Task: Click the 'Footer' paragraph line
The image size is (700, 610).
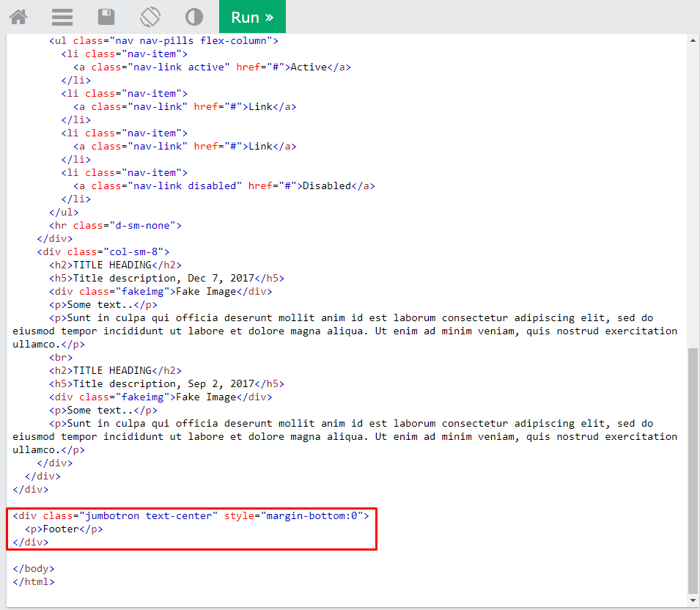Action: pyautogui.click(x=64, y=529)
